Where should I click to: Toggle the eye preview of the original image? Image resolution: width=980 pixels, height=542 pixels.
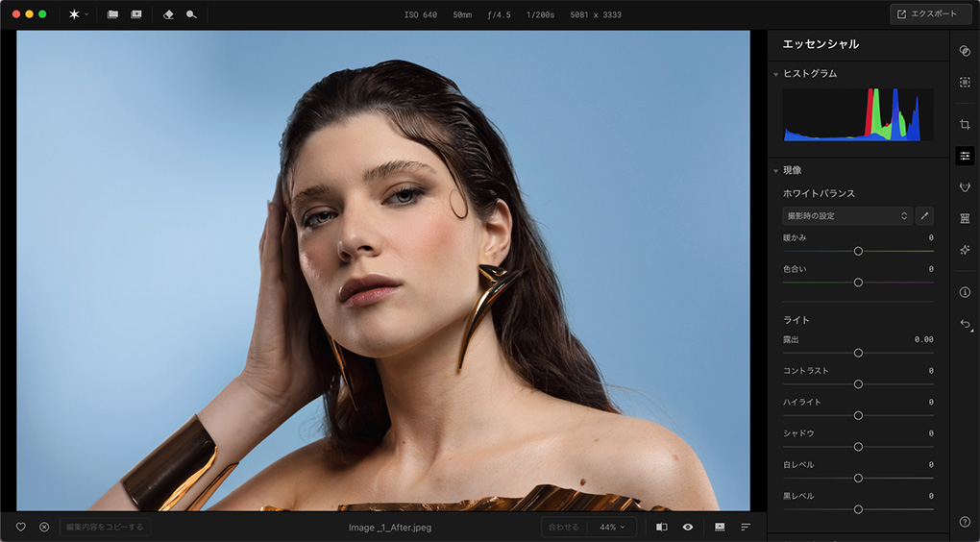click(x=688, y=527)
